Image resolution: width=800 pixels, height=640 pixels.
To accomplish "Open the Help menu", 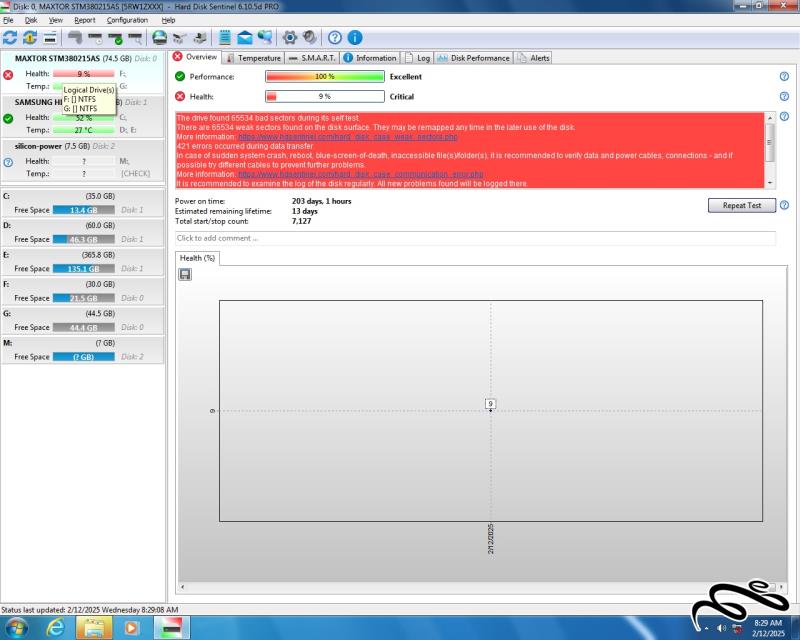I will coord(168,20).
